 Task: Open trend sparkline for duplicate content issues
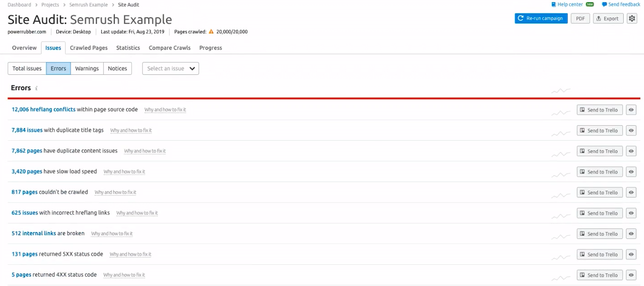[x=561, y=154]
